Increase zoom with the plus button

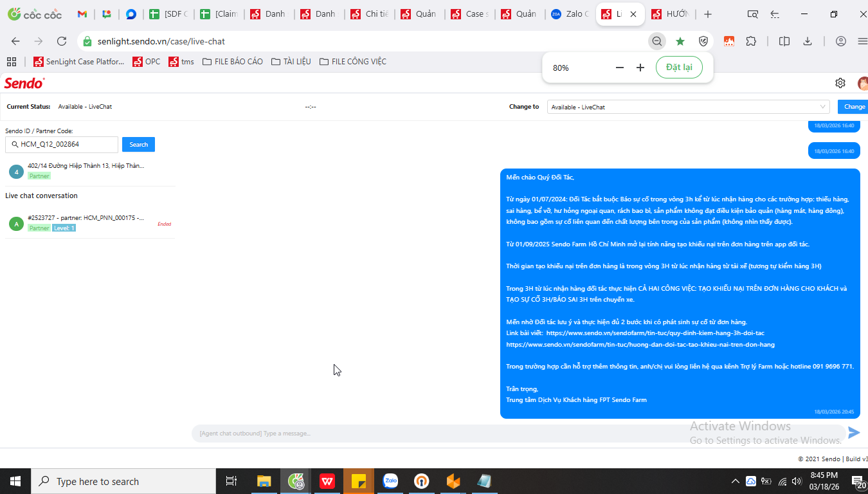(640, 68)
